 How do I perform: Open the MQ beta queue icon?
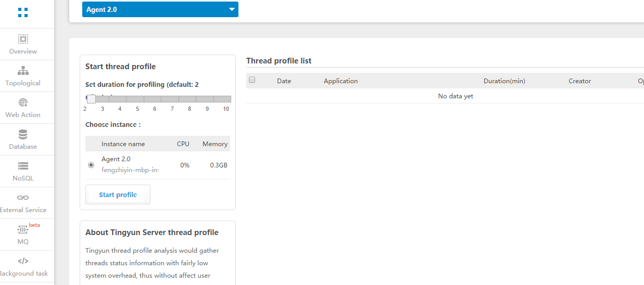(x=23, y=229)
